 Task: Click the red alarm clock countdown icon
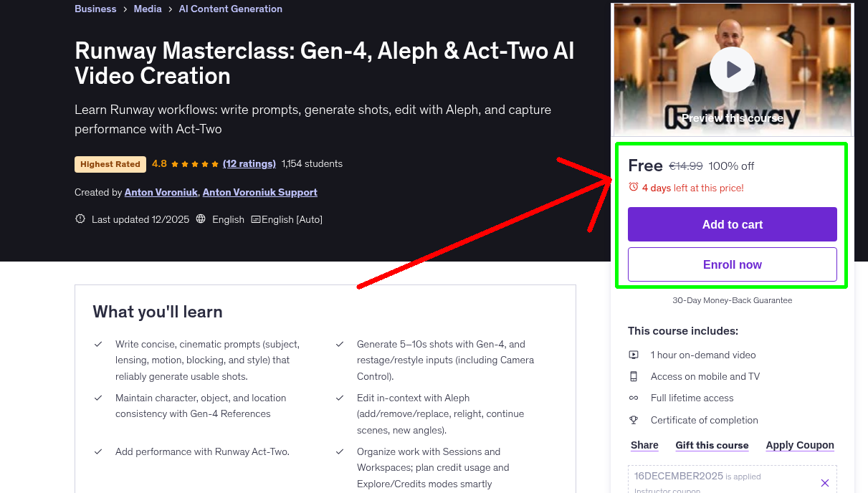pyautogui.click(x=633, y=186)
